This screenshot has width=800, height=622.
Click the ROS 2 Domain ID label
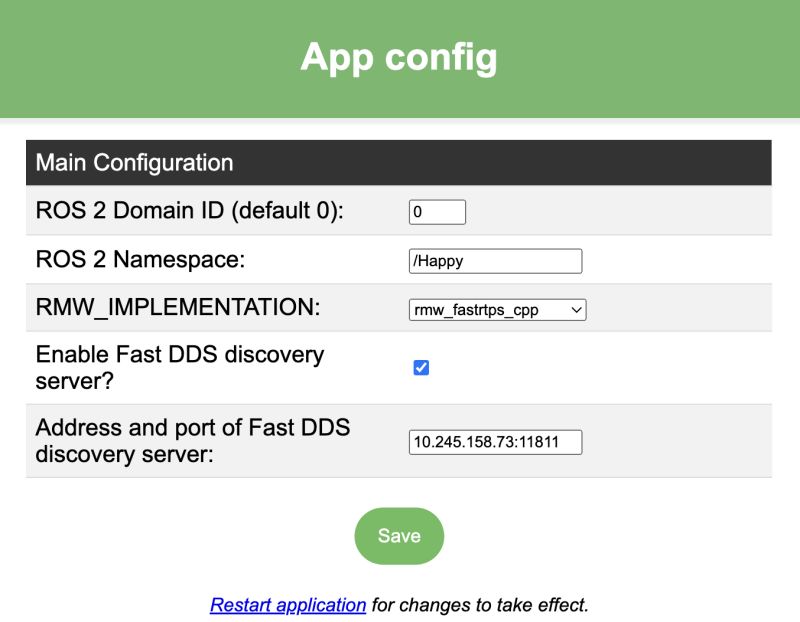coord(190,210)
